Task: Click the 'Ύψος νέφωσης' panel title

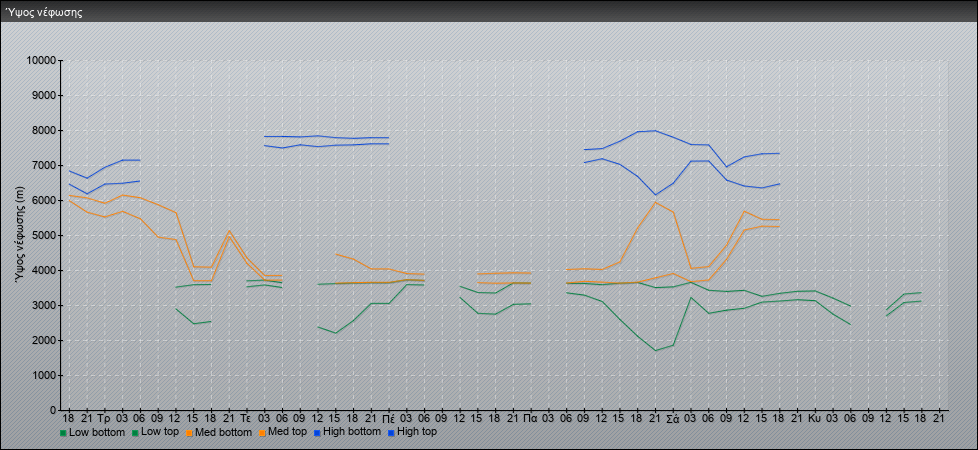Action: pos(44,12)
